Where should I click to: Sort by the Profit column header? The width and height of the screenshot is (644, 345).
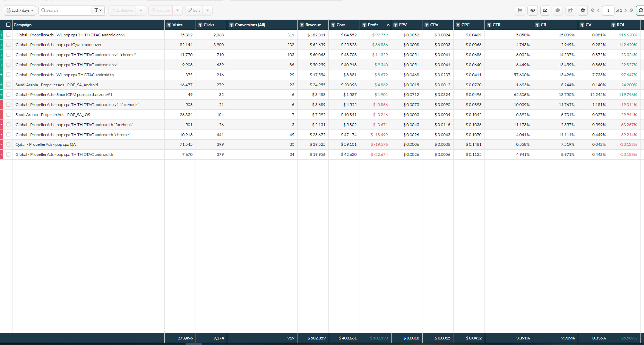click(x=373, y=25)
